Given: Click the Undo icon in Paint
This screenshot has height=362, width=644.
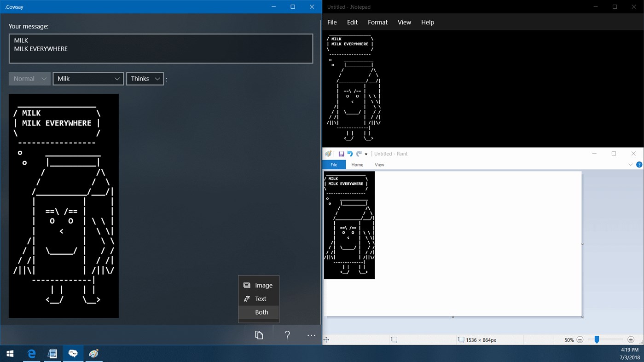Looking at the screenshot, I should (x=349, y=153).
